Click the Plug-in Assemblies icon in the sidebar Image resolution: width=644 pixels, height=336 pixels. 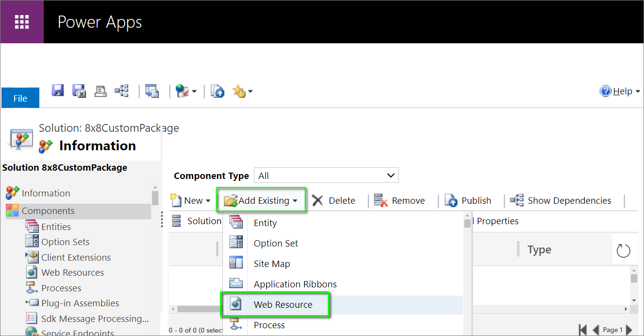[x=32, y=303]
